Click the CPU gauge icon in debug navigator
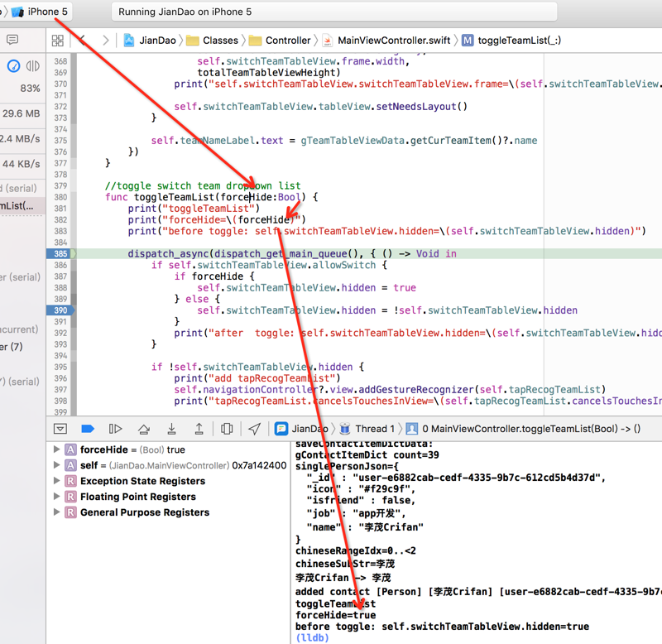Viewport: 662px width, 644px height. (13, 66)
